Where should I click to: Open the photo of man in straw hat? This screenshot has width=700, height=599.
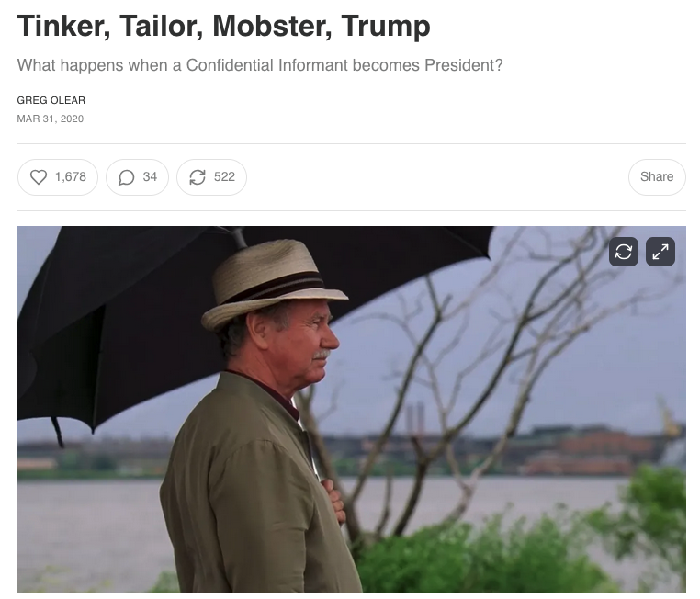point(351,409)
